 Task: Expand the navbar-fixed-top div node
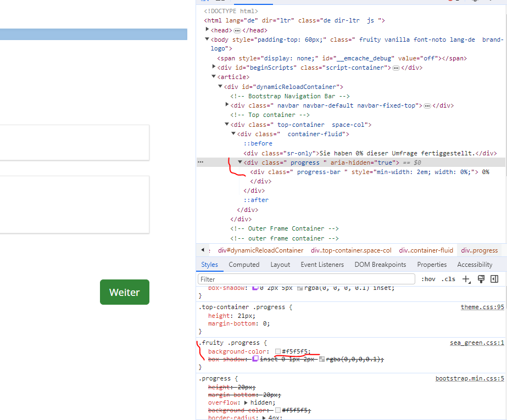(227, 104)
